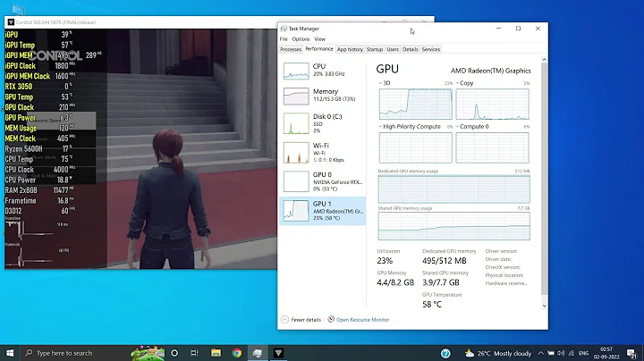Click the Task Manager title bar icon
This screenshot has height=361, width=644.
click(284, 29)
